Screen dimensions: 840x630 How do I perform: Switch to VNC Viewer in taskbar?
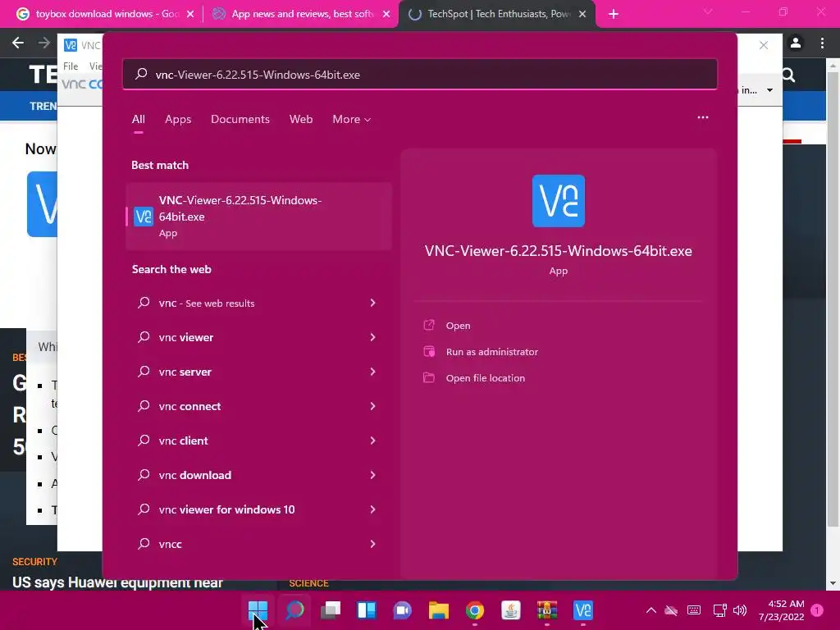[x=583, y=610]
